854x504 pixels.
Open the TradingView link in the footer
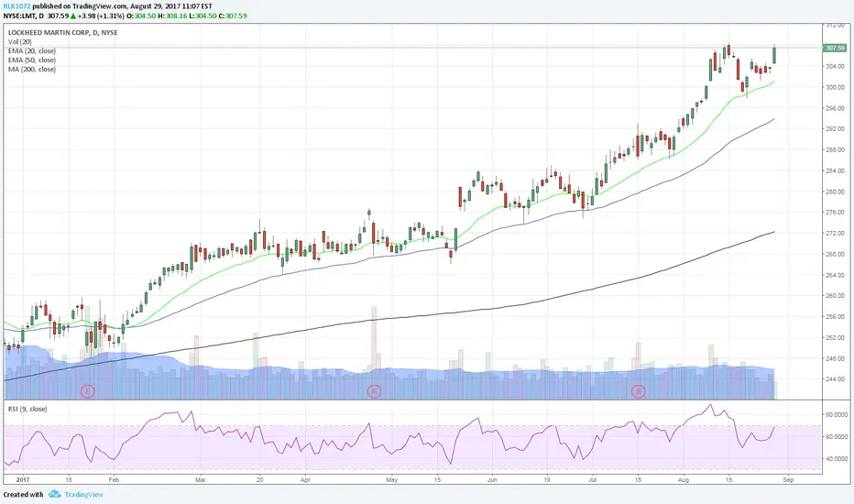(x=83, y=495)
